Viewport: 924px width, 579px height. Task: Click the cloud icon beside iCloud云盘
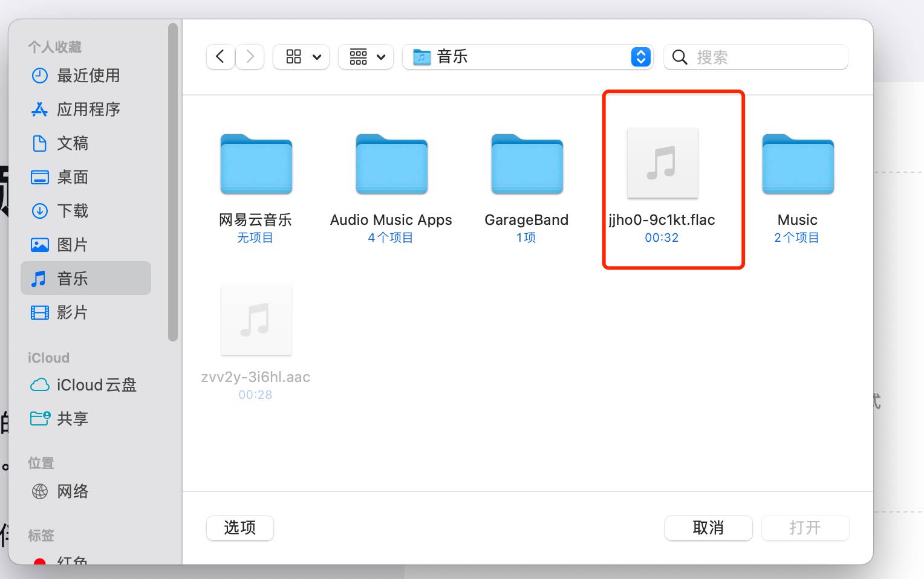39,385
